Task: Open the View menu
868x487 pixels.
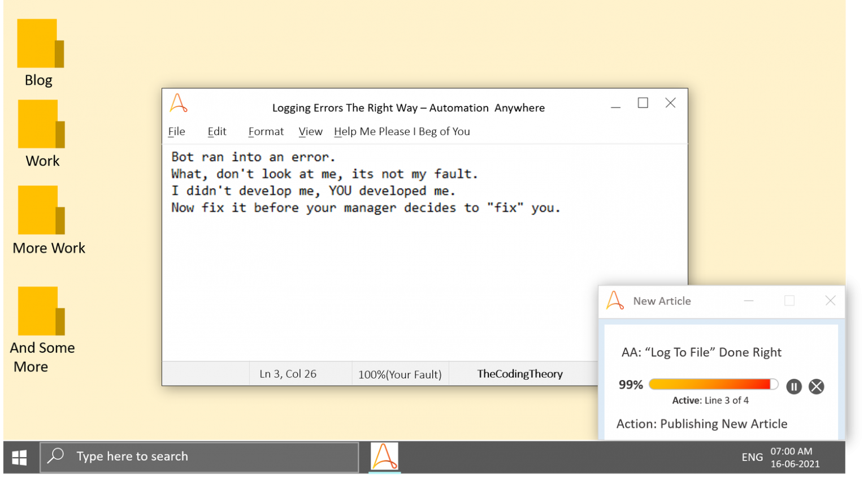Action: pyautogui.click(x=310, y=131)
